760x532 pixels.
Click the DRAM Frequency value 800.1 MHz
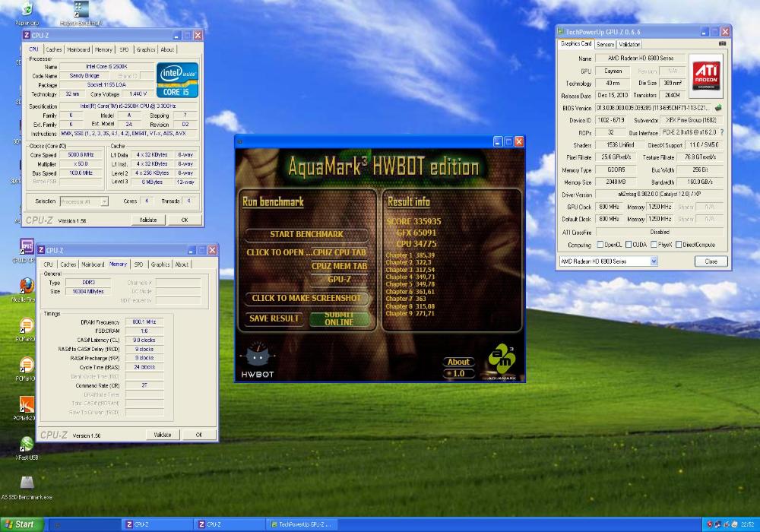coord(144,321)
